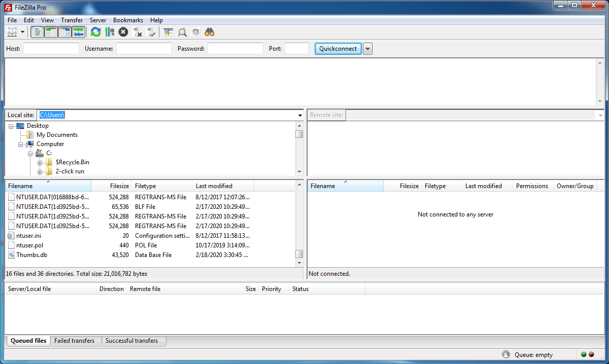Open the Site Manager dropdown arrow
The height and width of the screenshot is (364, 609).
(x=23, y=32)
